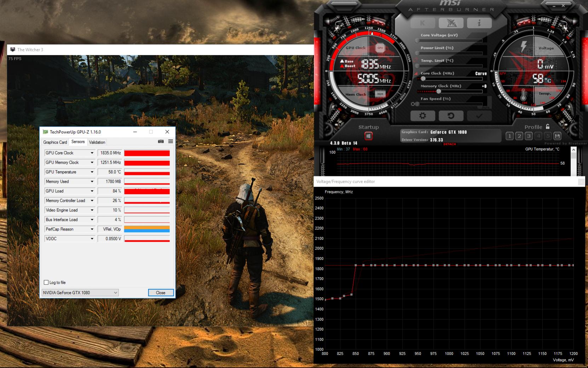Open Afterburner settings gear button

422,116
